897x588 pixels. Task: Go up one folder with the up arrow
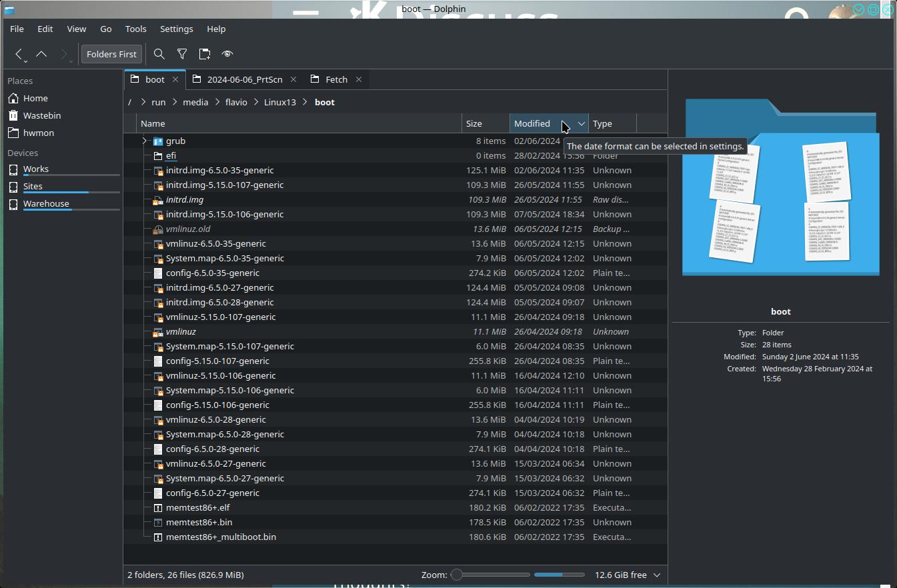[41, 54]
